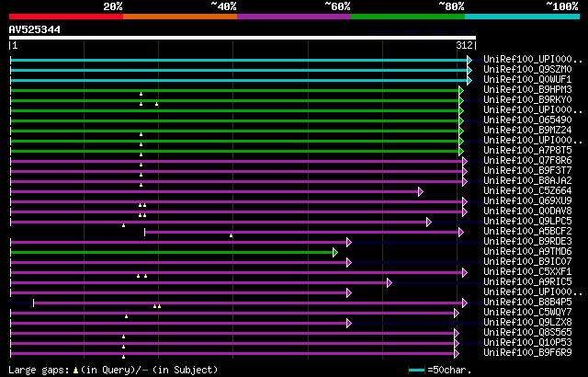This screenshot has height=377, width=588.
Task: Click the UniRef100_C5WQY7 label
Action: point(527,313)
